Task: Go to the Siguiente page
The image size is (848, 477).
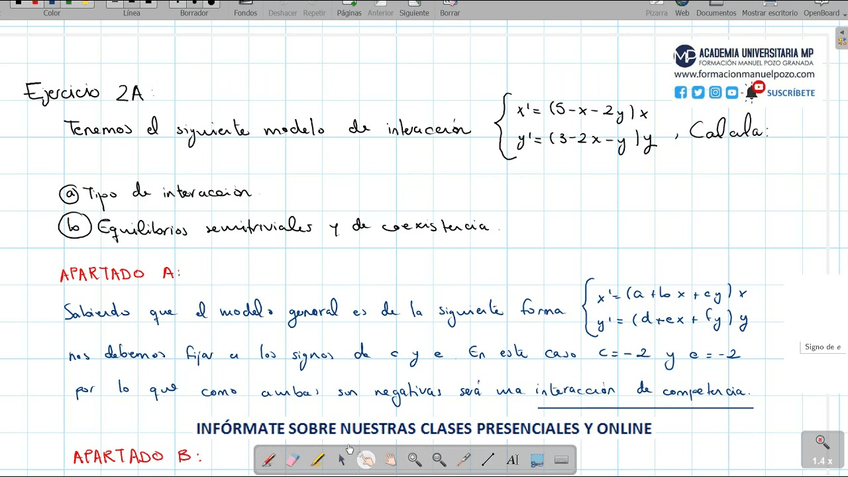Action: 413,9
